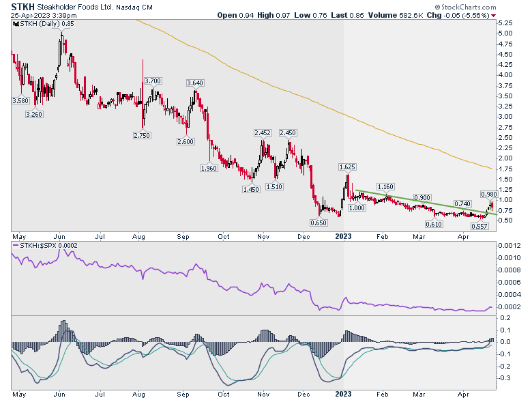Click the 0.610 low price label
This screenshot has width=532, height=400.
tap(434, 224)
